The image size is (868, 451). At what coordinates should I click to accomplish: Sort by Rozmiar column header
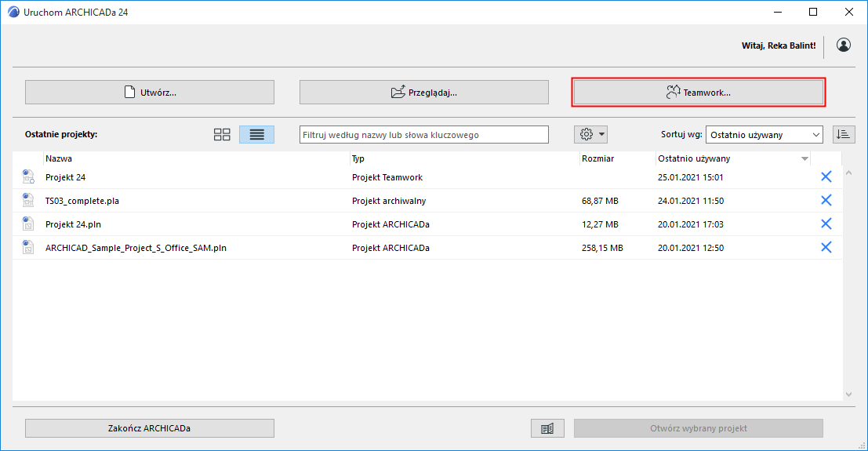[x=597, y=158]
